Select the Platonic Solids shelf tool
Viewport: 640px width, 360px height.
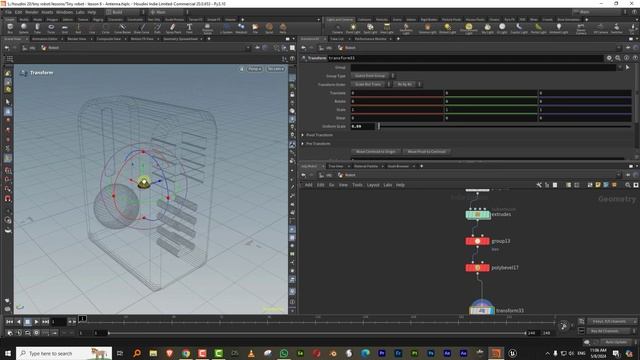click(x=207, y=29)
